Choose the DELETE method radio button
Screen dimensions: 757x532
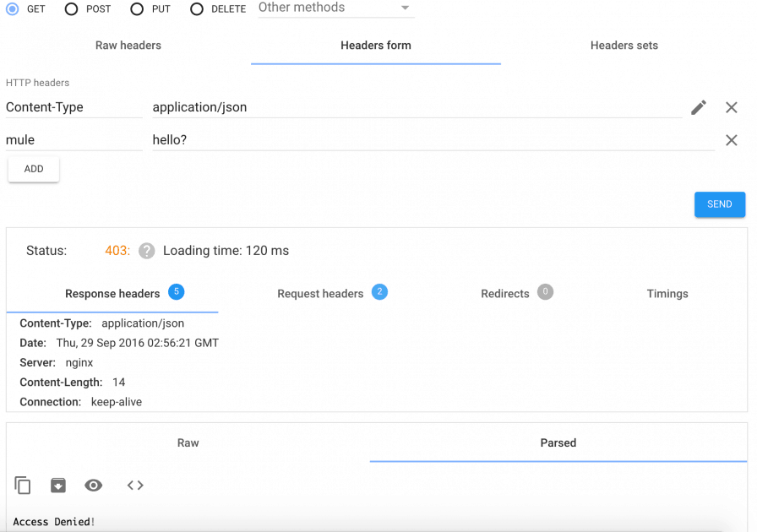197,9
